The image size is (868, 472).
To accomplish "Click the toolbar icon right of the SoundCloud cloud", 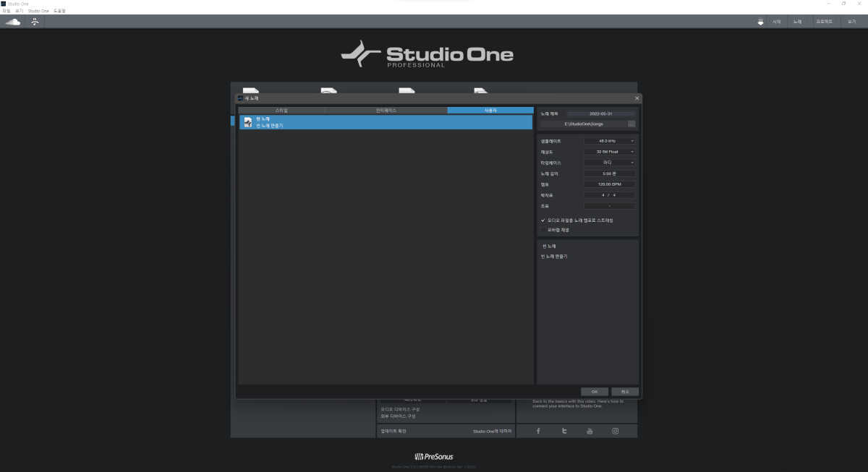I will coord(35,22).
